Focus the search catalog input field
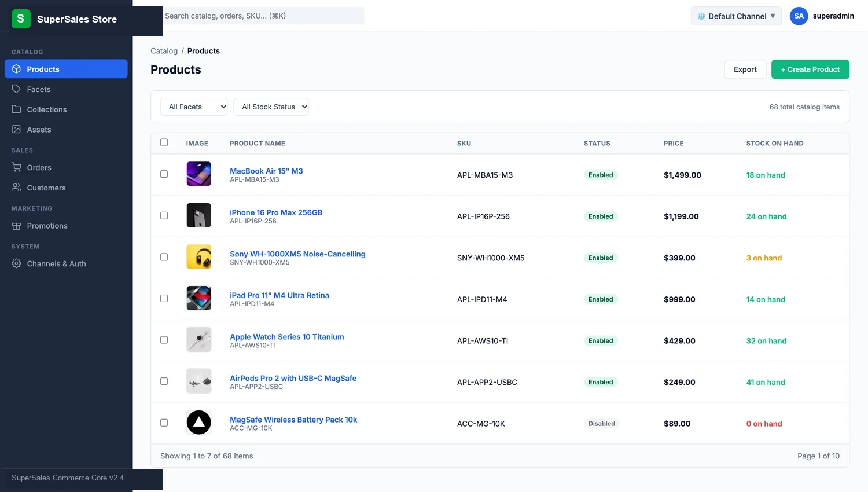 pyautogui.click(x=263, y=16)
